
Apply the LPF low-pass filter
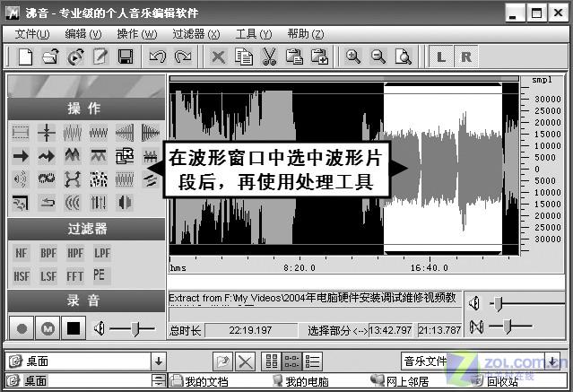(102, 253)
